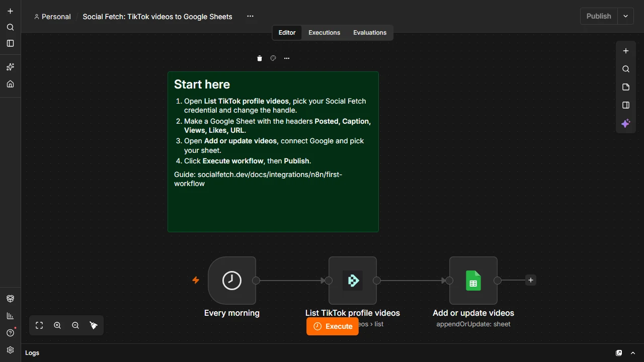The image size is (644, 362).
Task: Switch to the Editor tab
Action: tap(287, 33)
